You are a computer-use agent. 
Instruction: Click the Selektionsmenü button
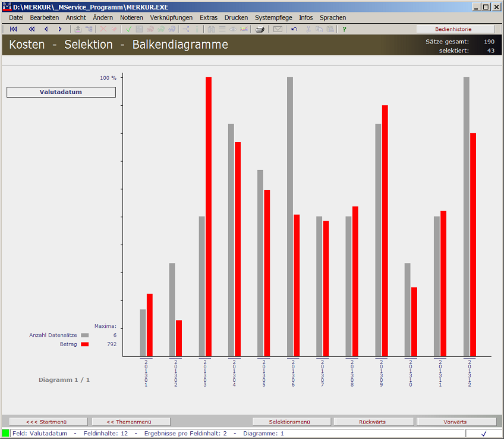[290, 422]
